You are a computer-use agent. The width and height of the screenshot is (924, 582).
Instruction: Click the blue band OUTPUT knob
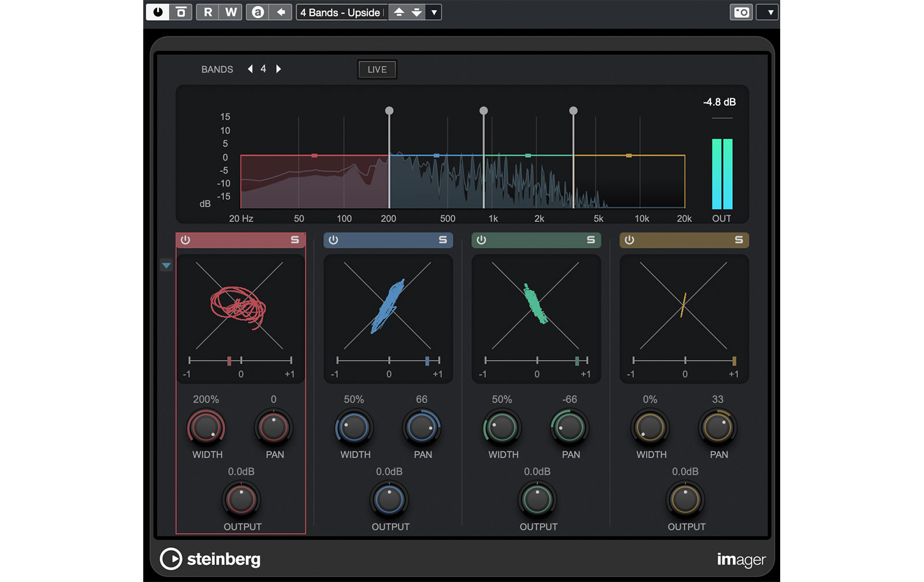click(x=389, y=500)
